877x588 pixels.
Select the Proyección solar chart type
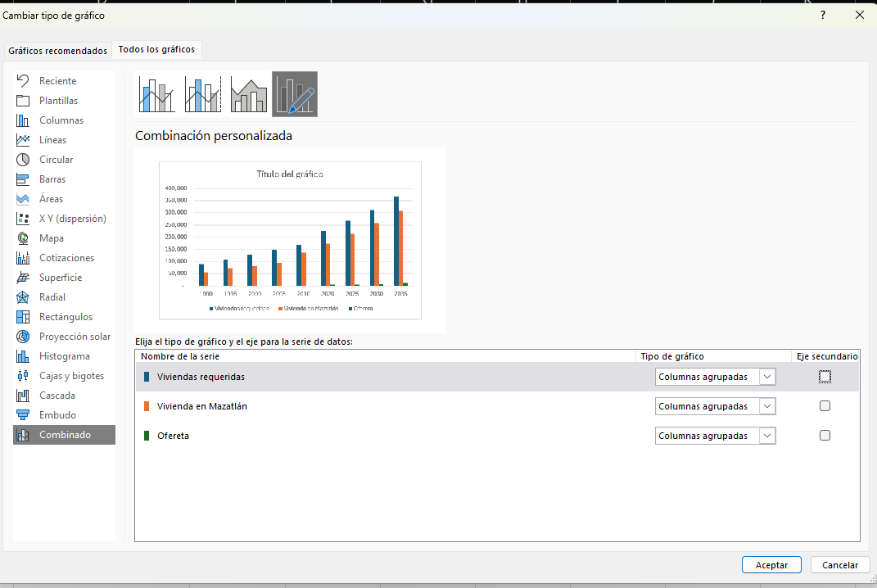click(x=75, y=337)
